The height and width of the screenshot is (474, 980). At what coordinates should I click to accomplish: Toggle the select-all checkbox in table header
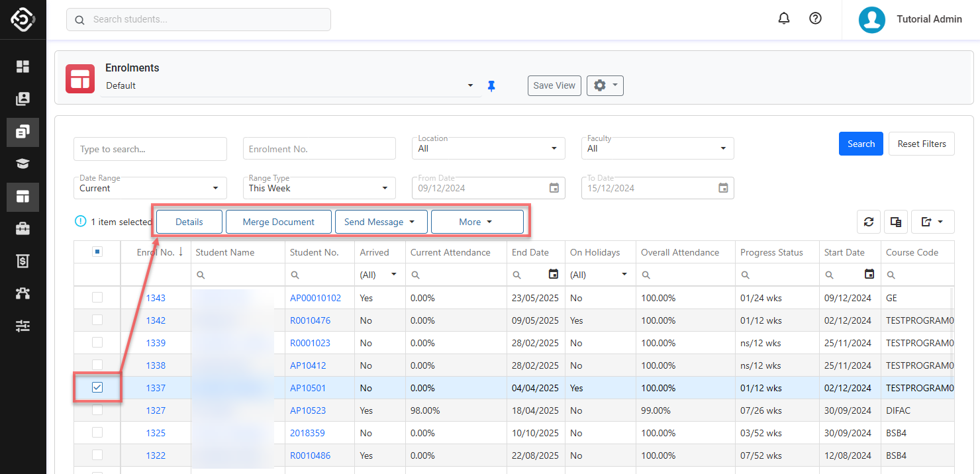coord(97,252)
